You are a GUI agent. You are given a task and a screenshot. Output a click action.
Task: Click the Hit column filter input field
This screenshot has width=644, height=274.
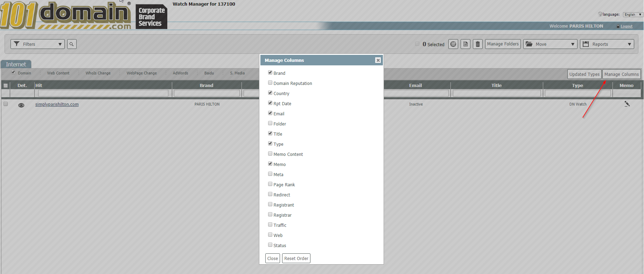point(103,93)
